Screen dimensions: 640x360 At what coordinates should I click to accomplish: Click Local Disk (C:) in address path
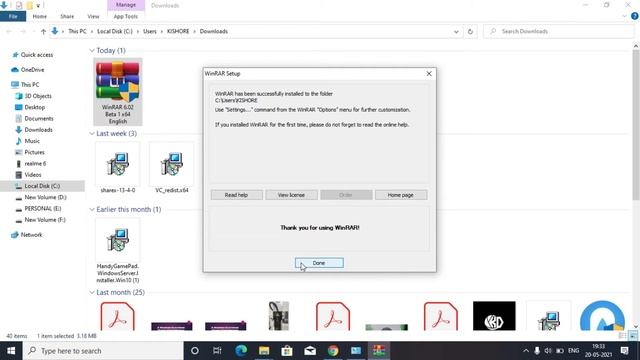click(x=115, y=31)
